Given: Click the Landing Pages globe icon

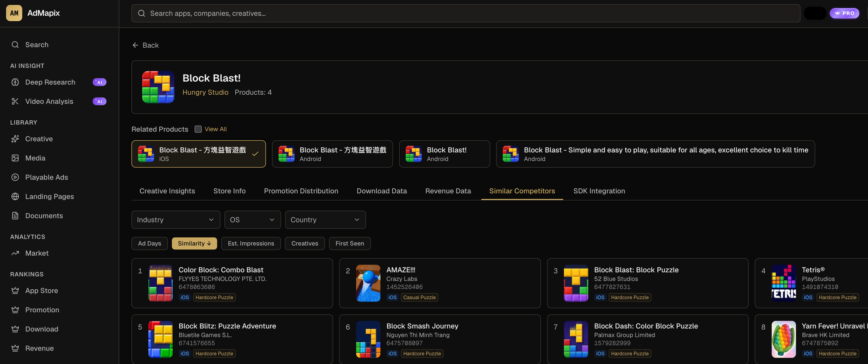Looking at the screenshot, I should [x=15, y=196].
